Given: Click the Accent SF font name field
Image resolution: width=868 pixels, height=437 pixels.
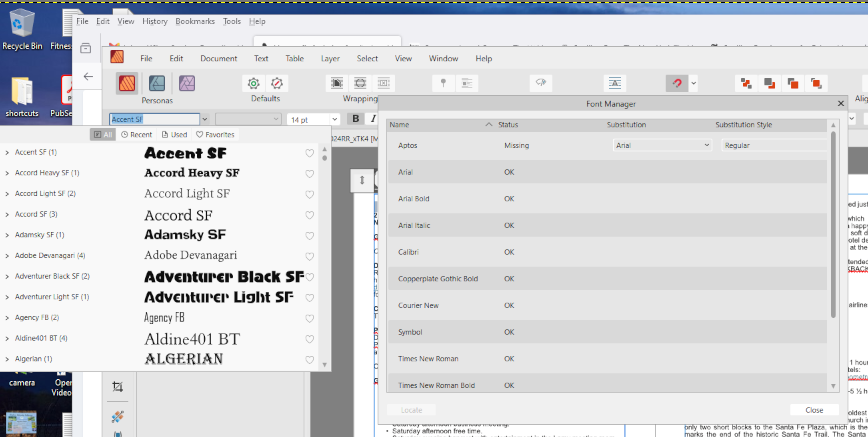Looking at the screenshot, I should pyautogui.click(x=154, y=119).
